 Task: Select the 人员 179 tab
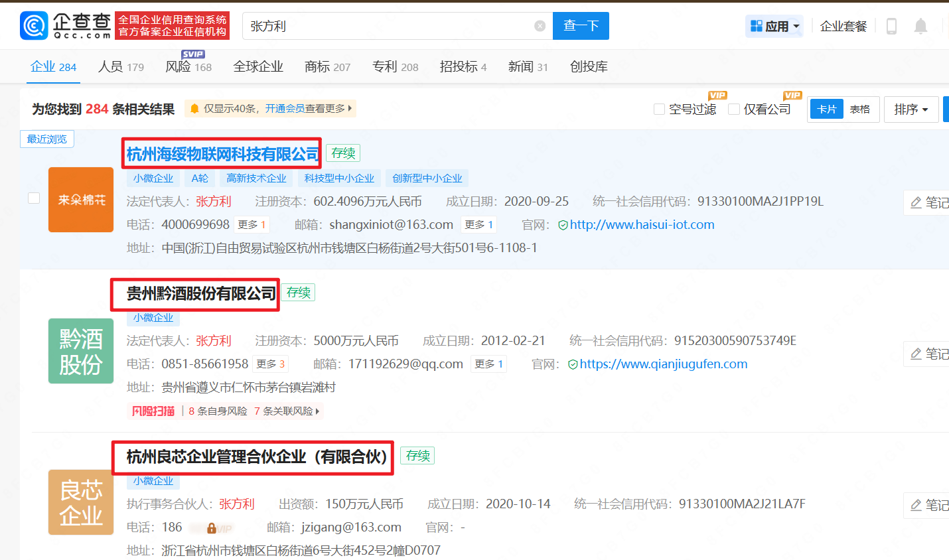pyautogui.click(x=121, y=66)
